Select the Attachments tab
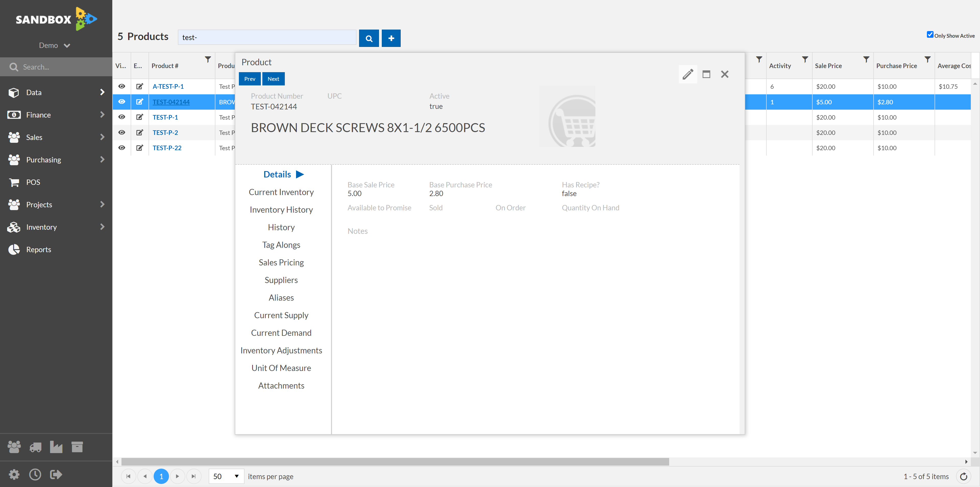 click(x=281, y=386)
